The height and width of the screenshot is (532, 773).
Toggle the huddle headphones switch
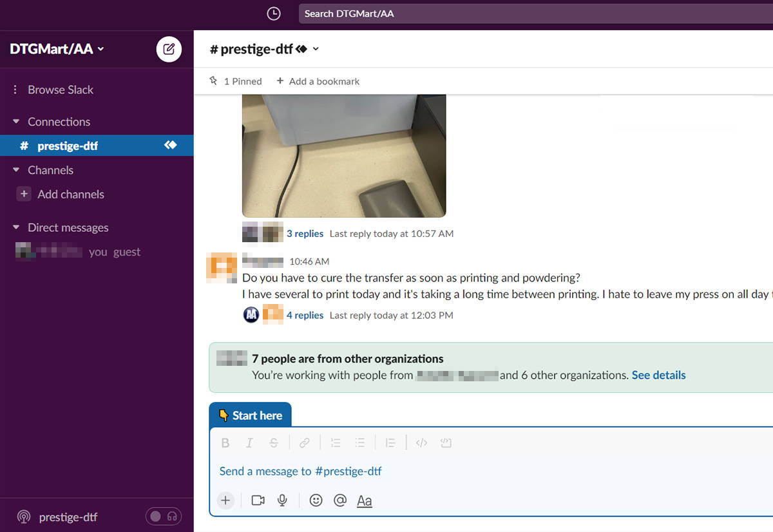(164, 517)
